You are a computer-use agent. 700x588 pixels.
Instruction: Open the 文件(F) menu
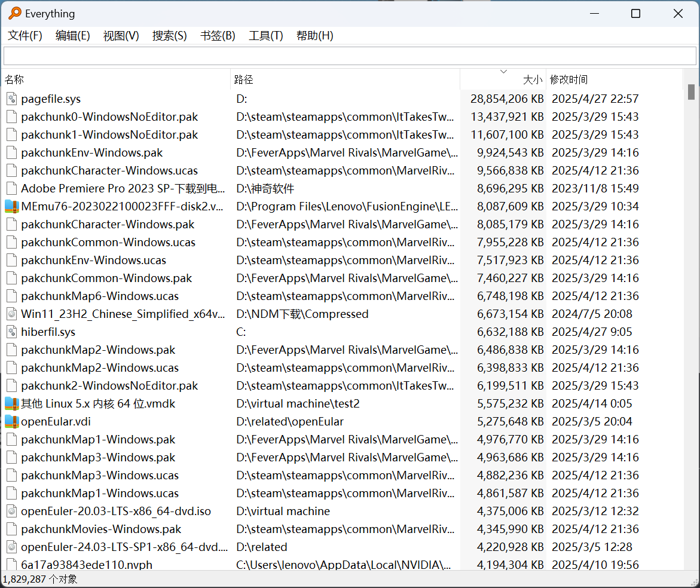25,36
